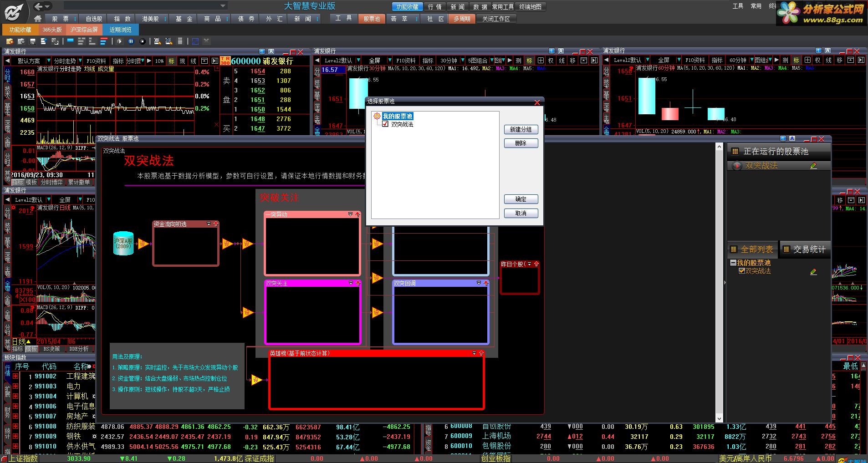This screenshot has height=463, width=868.
Task: Click the blue rectangle frame toolbar icon
Action: [195, 41]
